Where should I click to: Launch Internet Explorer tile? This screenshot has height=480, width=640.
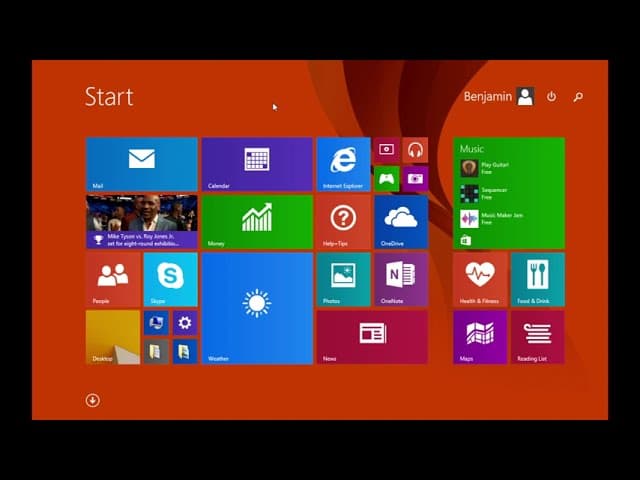(344, 164)
